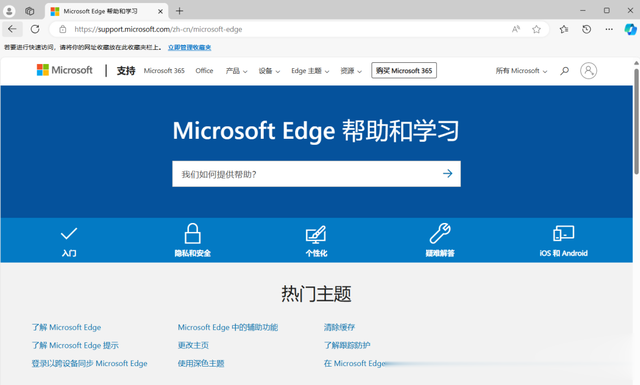Screen dimensions: 640x385
Task: Open the Favorites list icon
Action: coord(564,29)
